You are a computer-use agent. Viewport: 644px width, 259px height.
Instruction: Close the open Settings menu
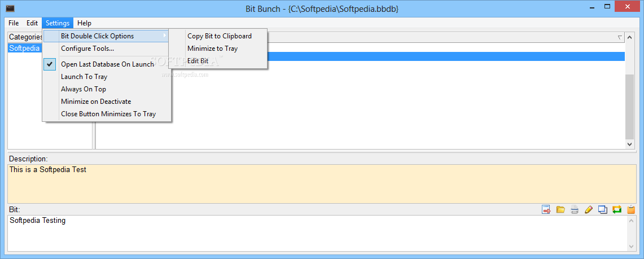[58, 23]
